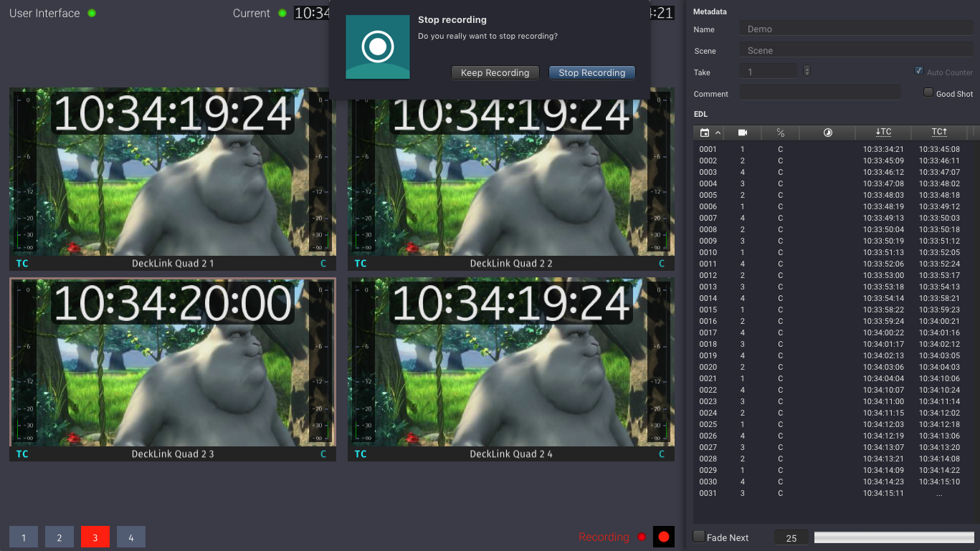Click the Scene input field
The height and width of the screenshot is (551, 980).
click(x=856, y=51)
